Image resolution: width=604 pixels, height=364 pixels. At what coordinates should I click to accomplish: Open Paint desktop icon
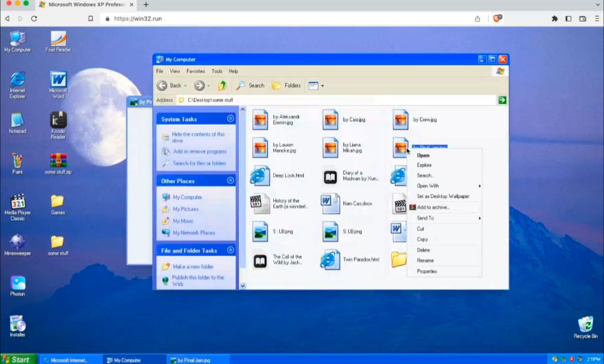pos(17,164)
